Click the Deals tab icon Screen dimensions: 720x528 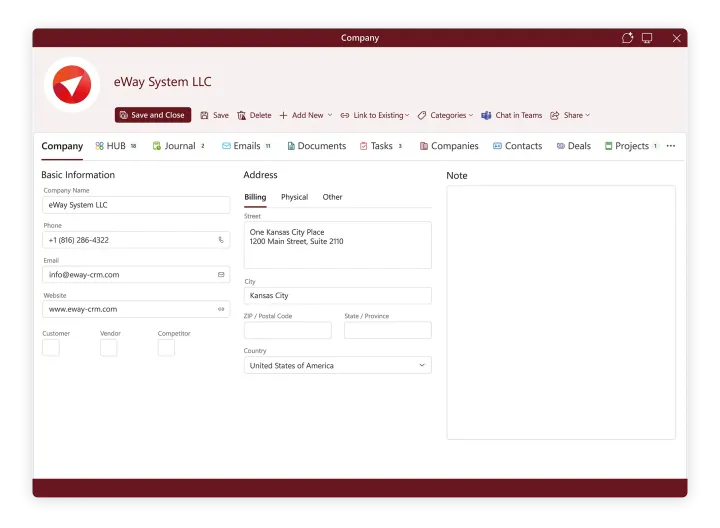click(x=561, y=146)
